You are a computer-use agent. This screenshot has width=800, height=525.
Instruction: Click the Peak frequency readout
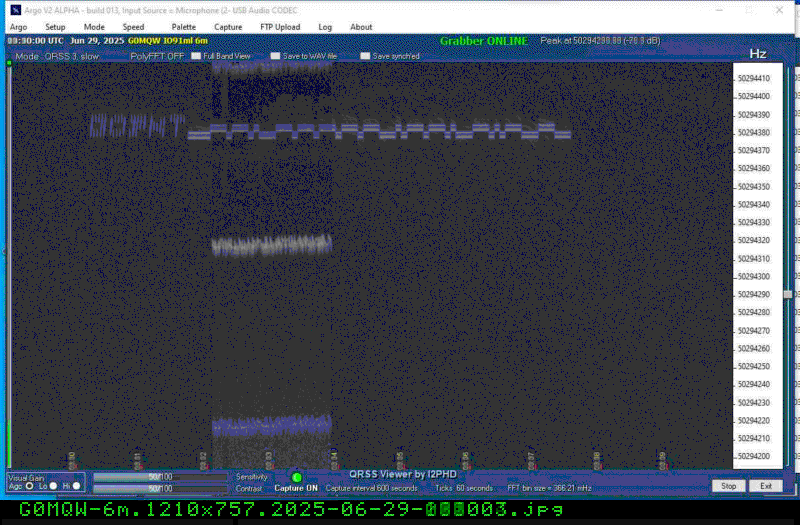tap(601, 41)
